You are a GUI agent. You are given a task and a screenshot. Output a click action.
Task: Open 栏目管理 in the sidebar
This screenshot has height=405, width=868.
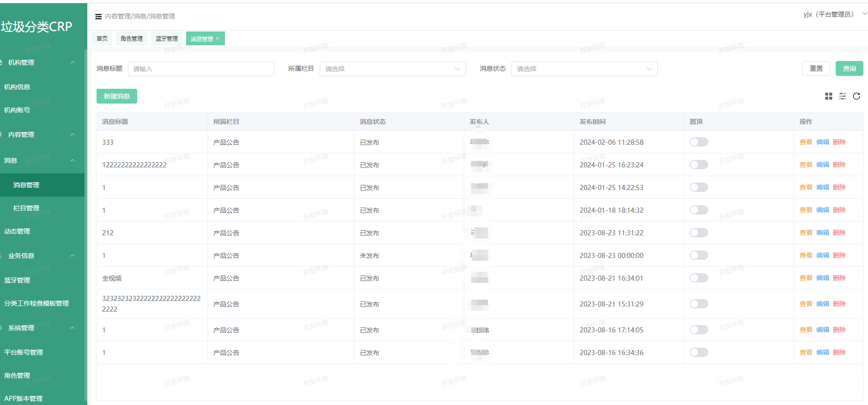(x=26, y=208)
